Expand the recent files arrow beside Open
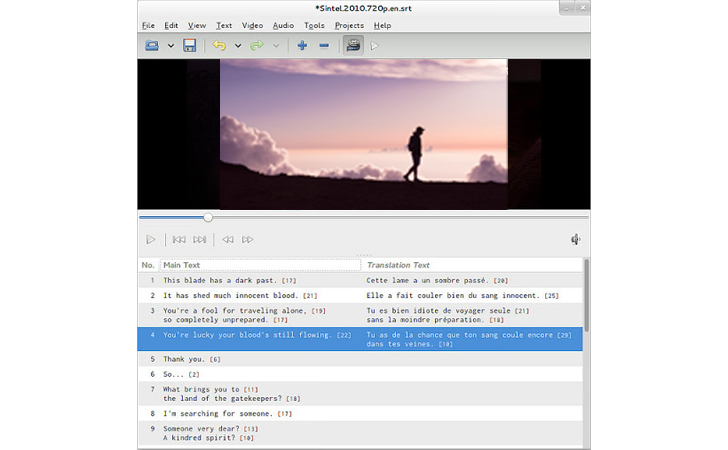Screen dimensions: 728x450 tap(170, 46)
